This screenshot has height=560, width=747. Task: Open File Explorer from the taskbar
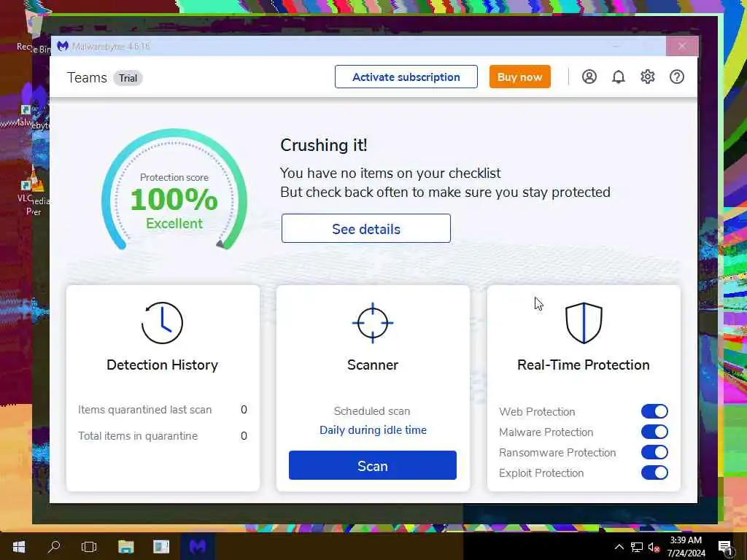point(125,546)
